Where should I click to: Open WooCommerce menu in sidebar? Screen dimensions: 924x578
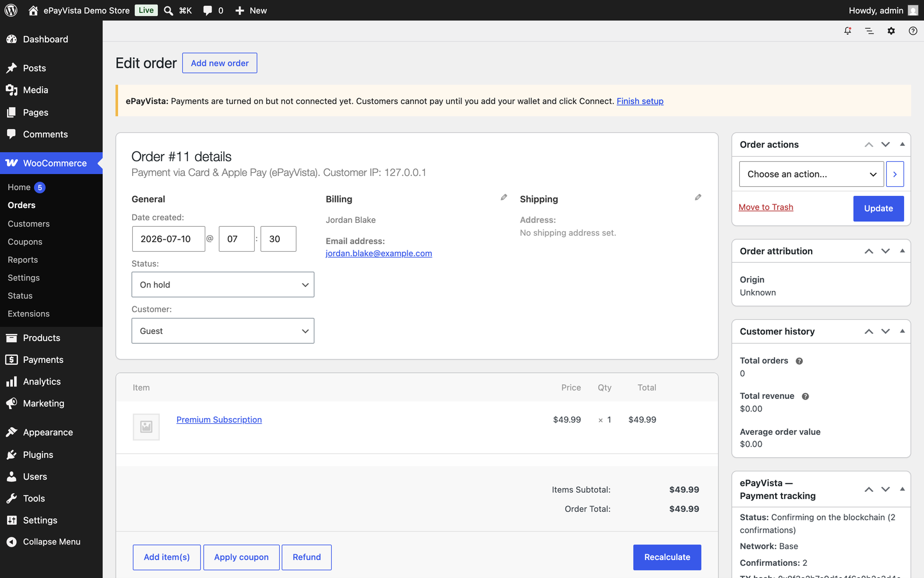51,163
